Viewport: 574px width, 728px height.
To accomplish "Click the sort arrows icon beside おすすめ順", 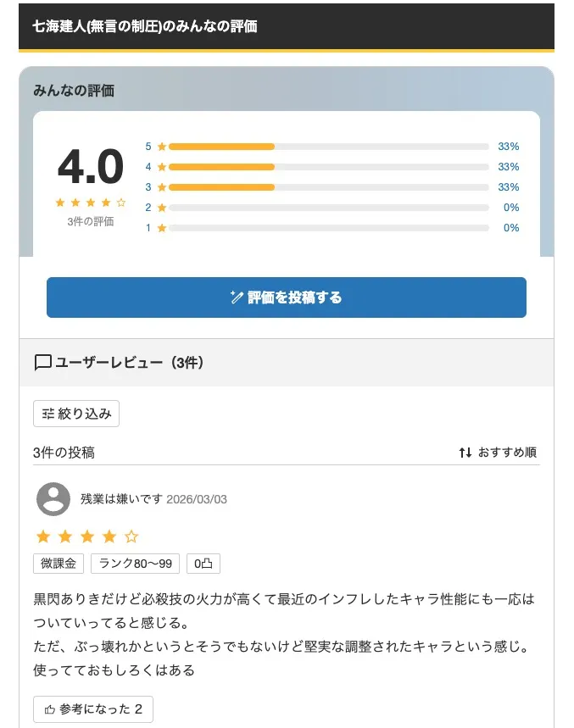I will click(465, 453).
